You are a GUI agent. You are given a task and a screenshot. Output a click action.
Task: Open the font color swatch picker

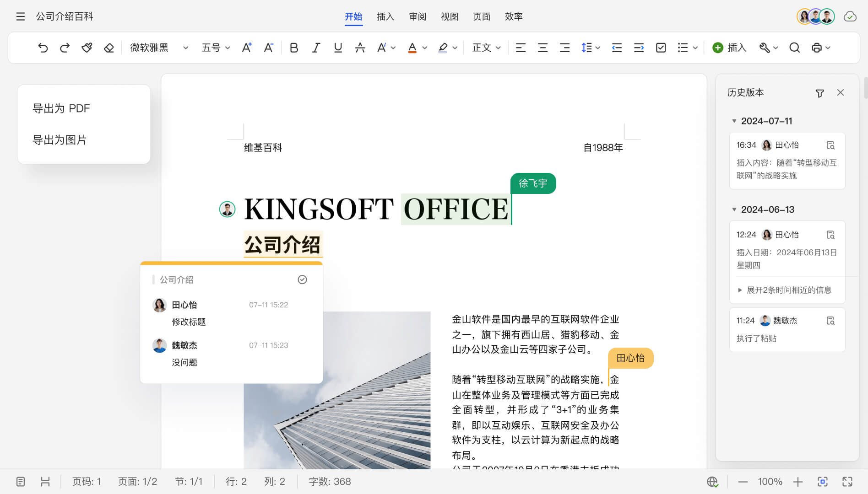point(424,47)
